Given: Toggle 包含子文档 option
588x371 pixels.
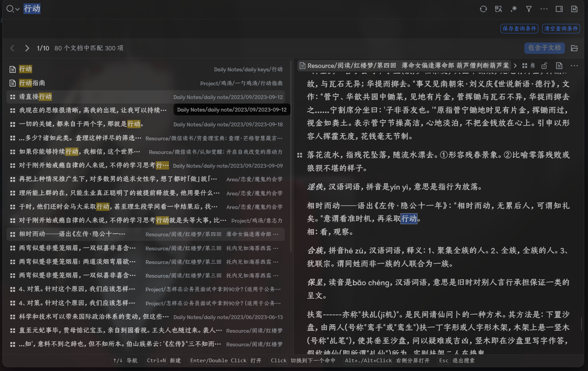Looking at the screenshot, I should pyautogui.click(x=544, y=48).
